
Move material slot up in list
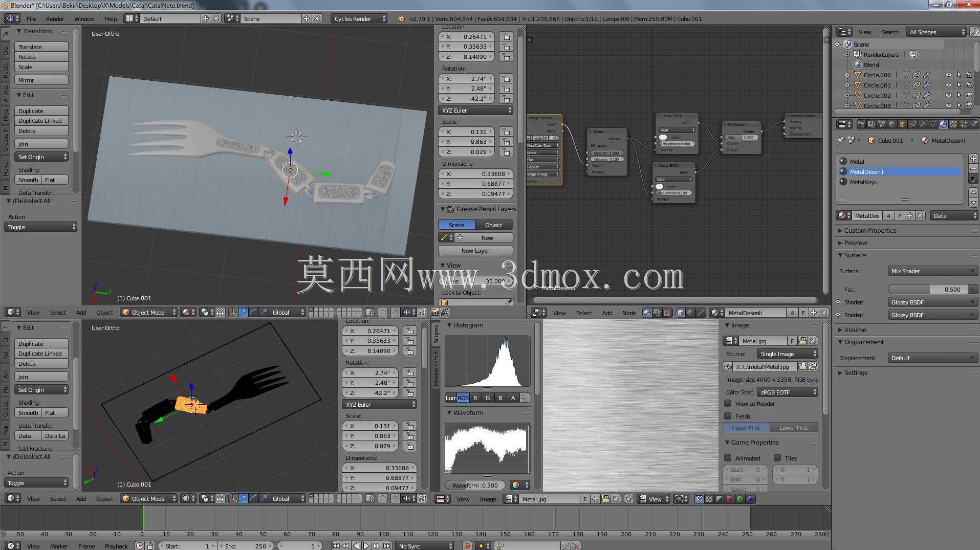973,192
